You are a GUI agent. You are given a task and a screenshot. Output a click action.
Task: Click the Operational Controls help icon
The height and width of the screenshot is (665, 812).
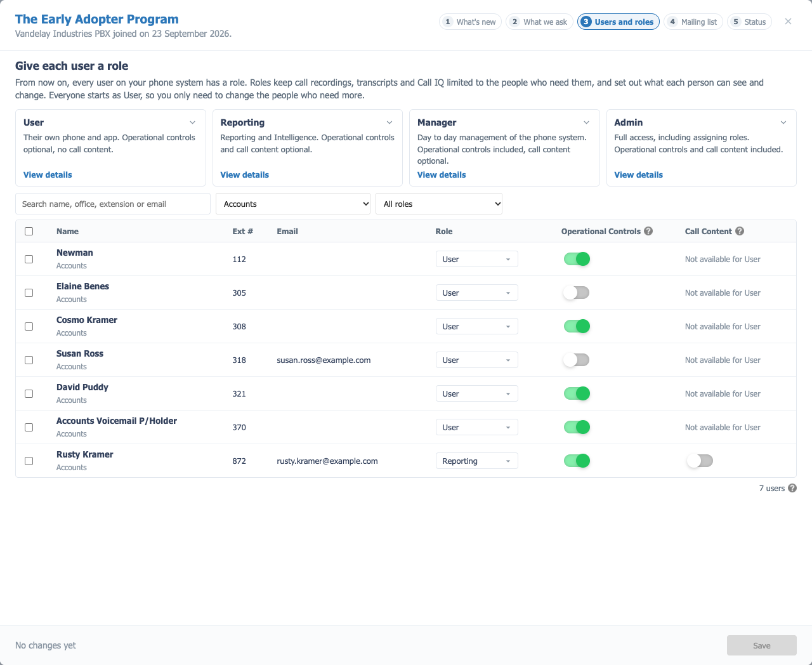click(648, 231)
